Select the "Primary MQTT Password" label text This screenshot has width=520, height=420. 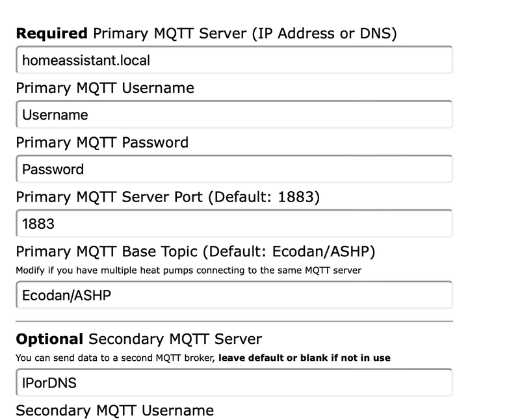pos(102,142)
